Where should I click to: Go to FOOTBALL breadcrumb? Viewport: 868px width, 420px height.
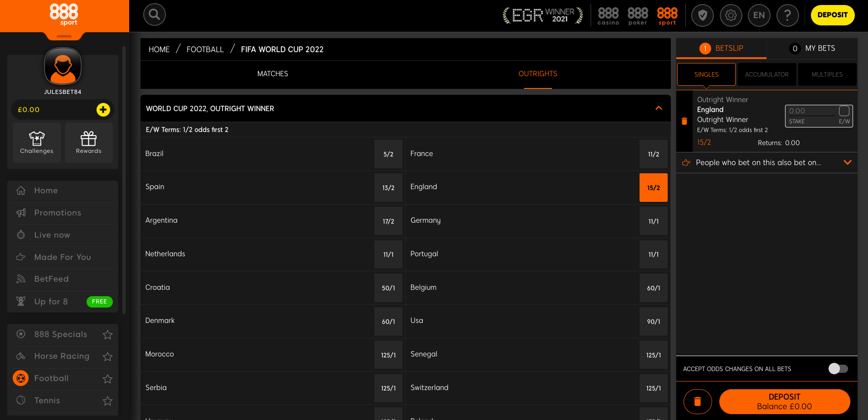point(205,49)
